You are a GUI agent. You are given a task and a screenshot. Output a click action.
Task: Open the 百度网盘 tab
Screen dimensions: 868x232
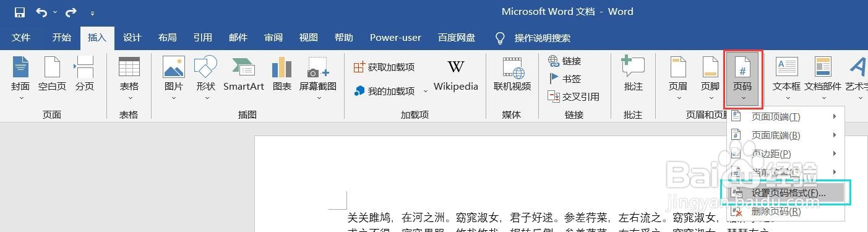457,38
